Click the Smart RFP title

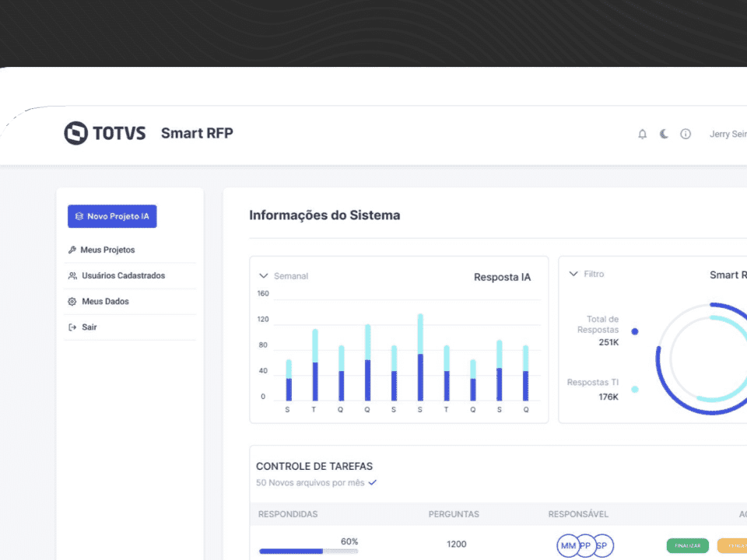point(197,133)
